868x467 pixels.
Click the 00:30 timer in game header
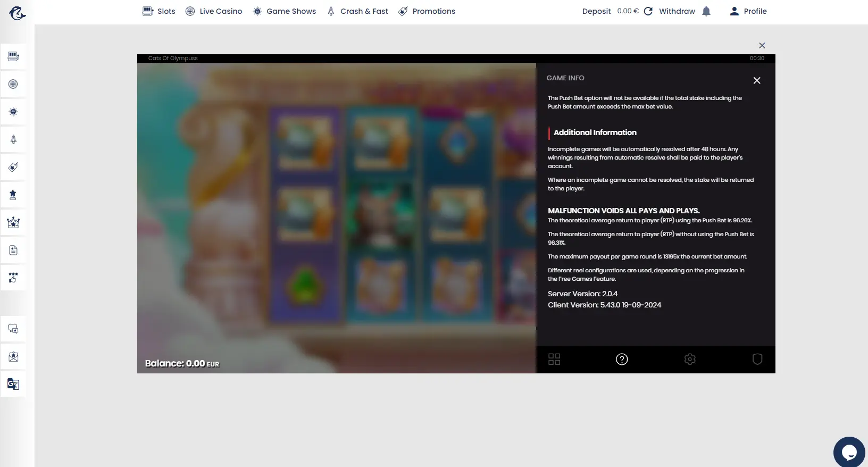(x=757, y=59)
